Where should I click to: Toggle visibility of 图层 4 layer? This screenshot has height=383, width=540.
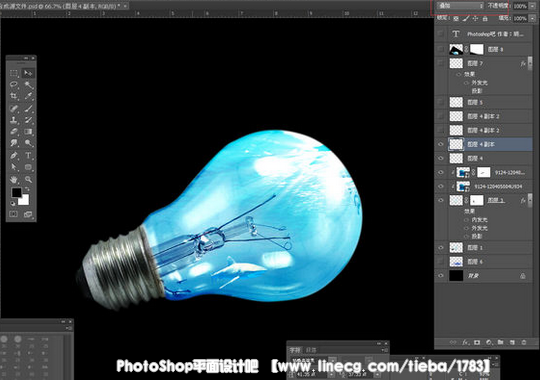click(441, 158)
